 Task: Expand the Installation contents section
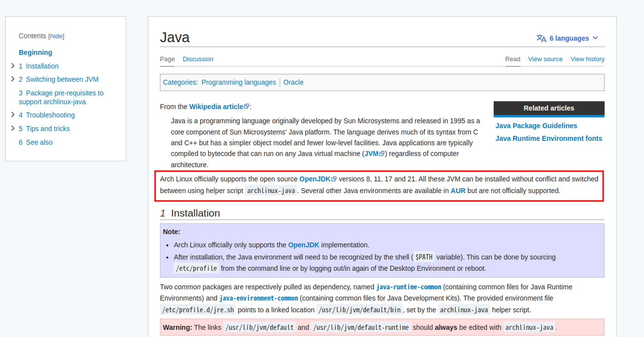[13, 66]
